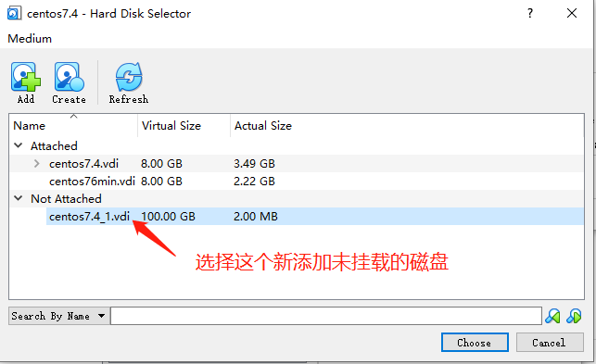Click the Refresh media list icon
The width and height of the screenshot is (596, 364).
click(x=129, y=77)
